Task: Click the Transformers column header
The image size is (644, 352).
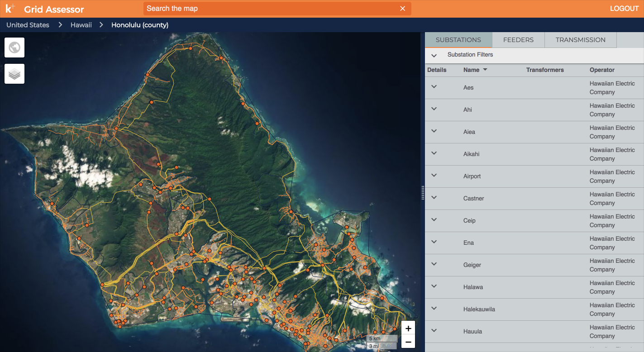Action: [545, 70]
